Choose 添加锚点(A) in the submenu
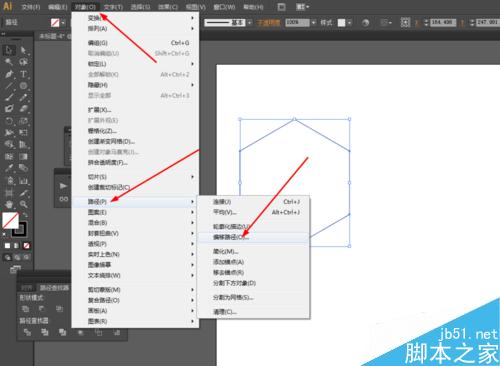The width and height of the screenshot is (500, 366). click(254, 262)
